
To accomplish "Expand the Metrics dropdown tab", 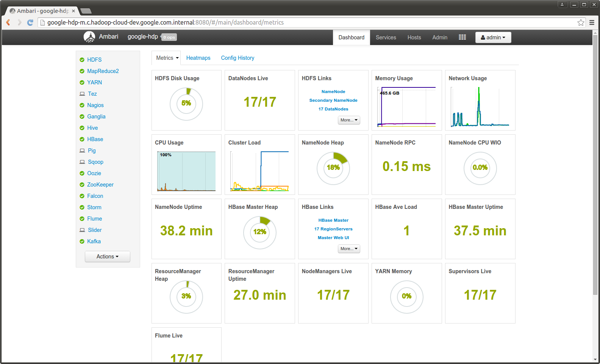I will point(166,58).
